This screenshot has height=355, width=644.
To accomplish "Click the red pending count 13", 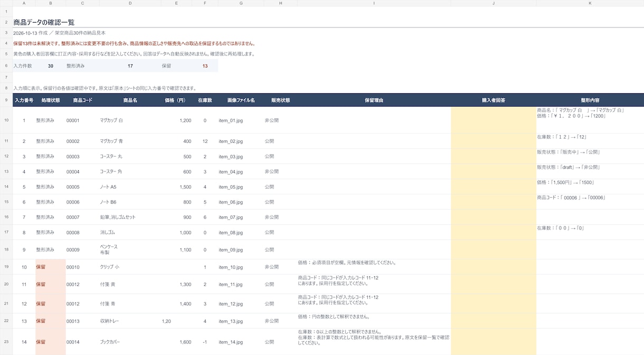I will [205, 66].
